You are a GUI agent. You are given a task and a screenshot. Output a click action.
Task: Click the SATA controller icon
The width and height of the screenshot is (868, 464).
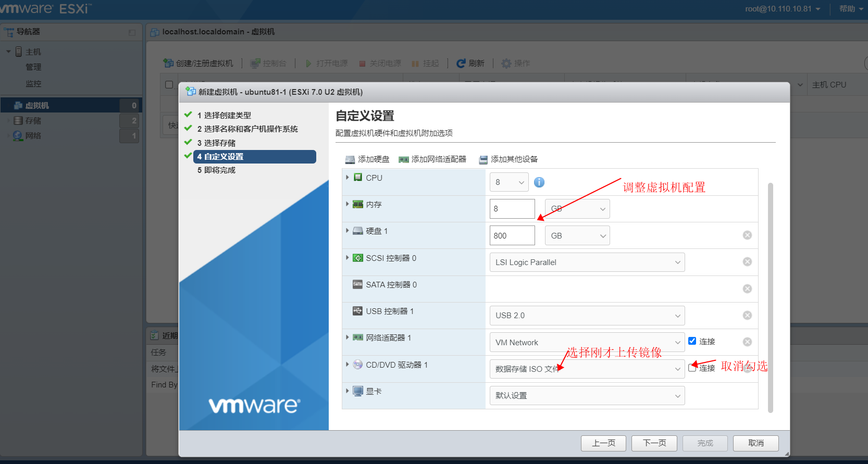[358, 284]
